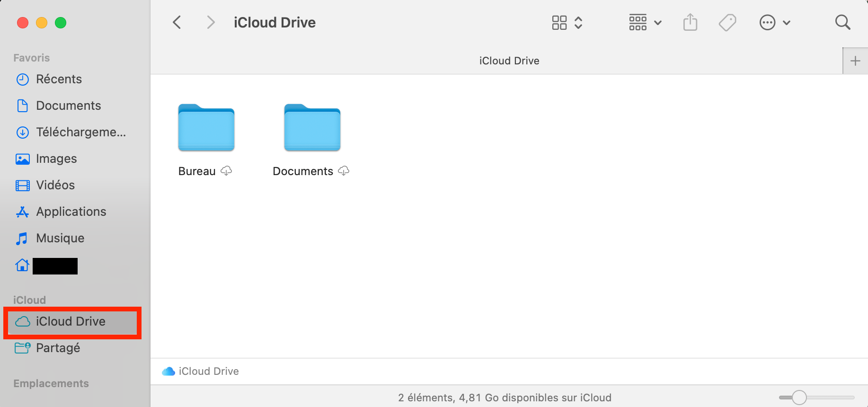The height and width of the screenshot is (407, 868).
Task: Click the Documents folder name in main pane
Action: [303, 171]
